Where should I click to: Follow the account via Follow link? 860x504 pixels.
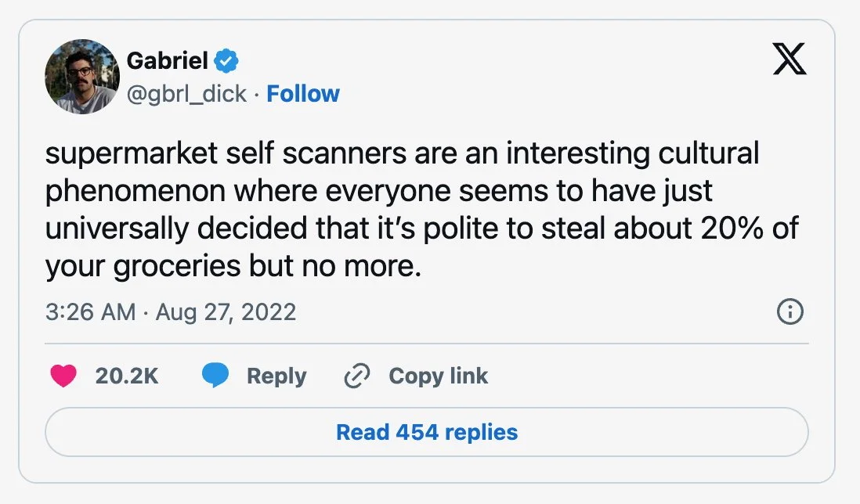tap(303, 94)
